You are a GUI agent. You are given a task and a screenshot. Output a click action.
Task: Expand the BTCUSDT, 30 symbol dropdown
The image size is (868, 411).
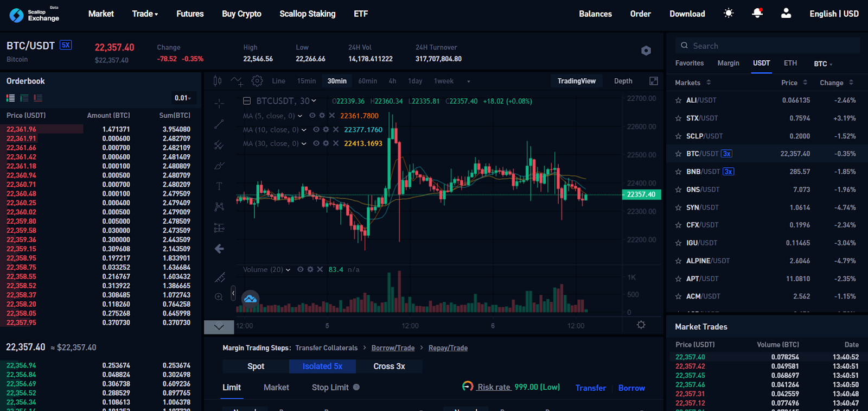[x=314, y=101]
